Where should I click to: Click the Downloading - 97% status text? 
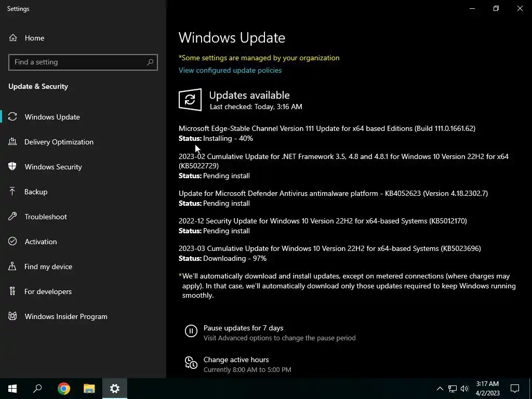click(235, 259)
